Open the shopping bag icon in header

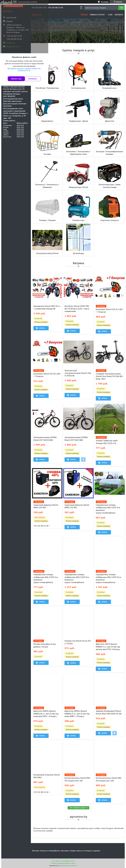[x=81, y=7]
